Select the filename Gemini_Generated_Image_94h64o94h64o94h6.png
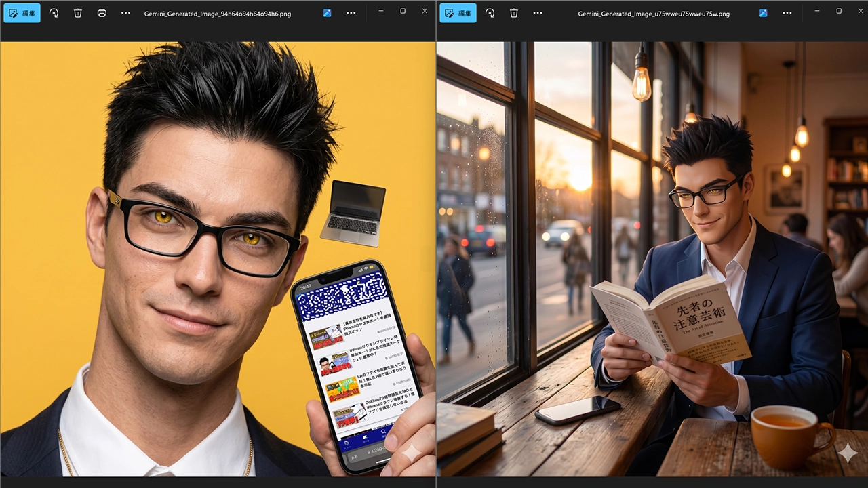The height and width of the screenshot is (488, 868). tap(218, 14)
